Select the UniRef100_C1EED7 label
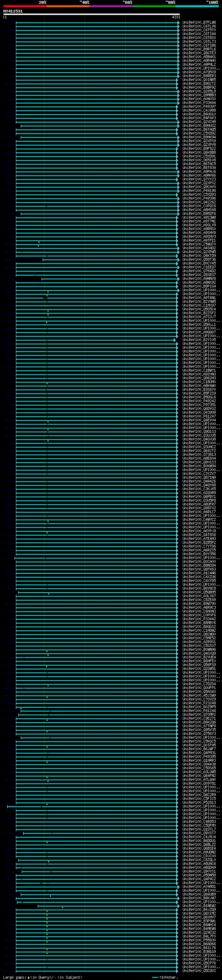Viewport: 222px width, 980px height. click(x=199, y=267)
